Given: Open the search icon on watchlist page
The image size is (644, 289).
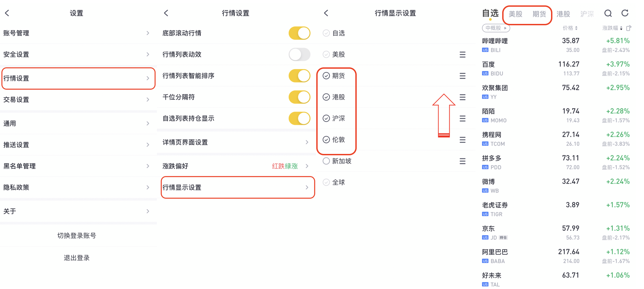Looking at the screenshot, I should click(608, 13).
